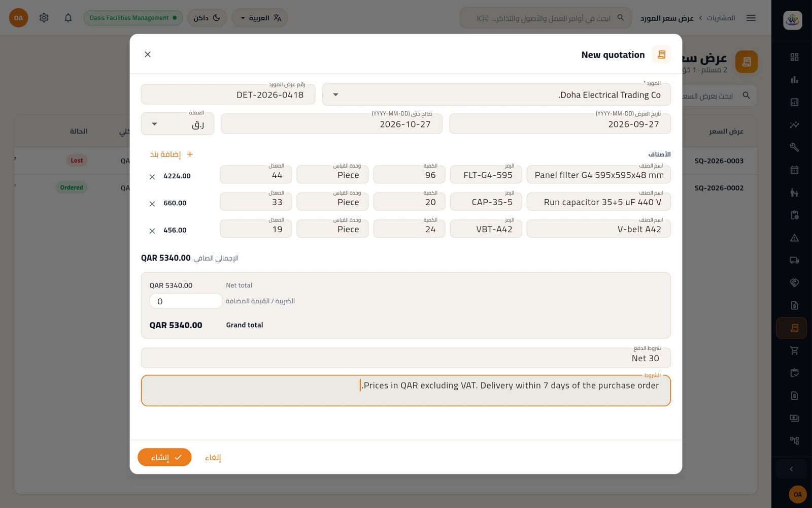Close the New quotation dialog

tap(148, 54)
